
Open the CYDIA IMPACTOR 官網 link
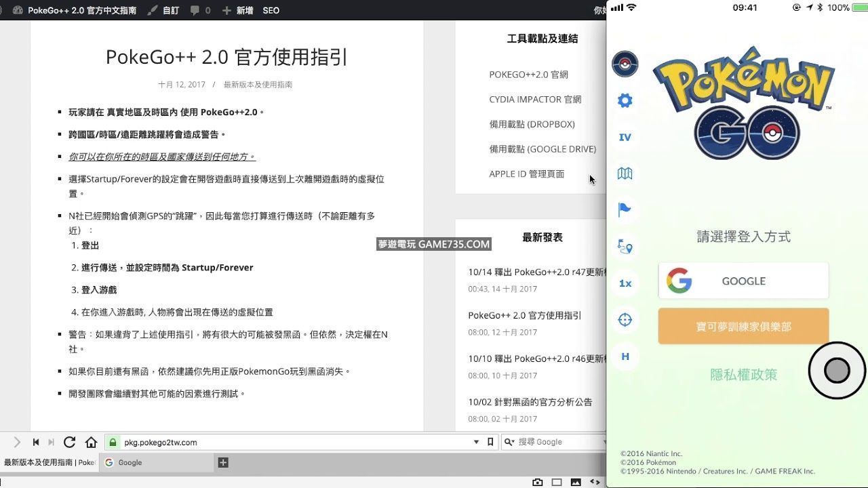point(535,99)
